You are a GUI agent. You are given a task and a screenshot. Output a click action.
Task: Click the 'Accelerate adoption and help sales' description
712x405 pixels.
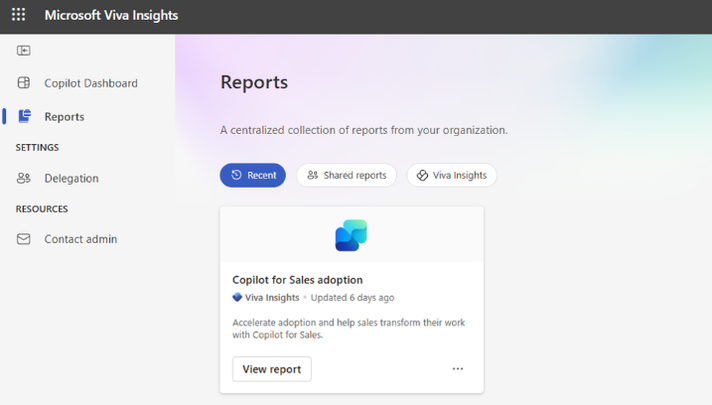pyautogui.click(x=349, y=329)
